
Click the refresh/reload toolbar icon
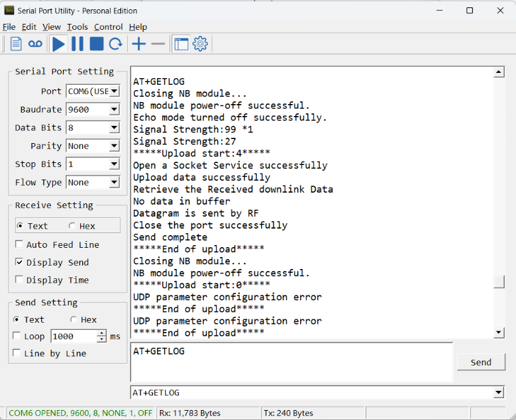pyautogui.click(x=115, y=44)
